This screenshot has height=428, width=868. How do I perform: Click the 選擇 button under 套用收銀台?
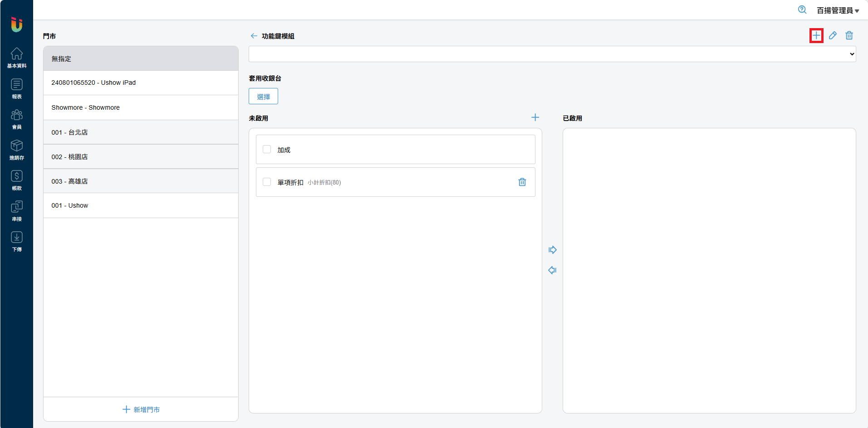click(263, 96)
